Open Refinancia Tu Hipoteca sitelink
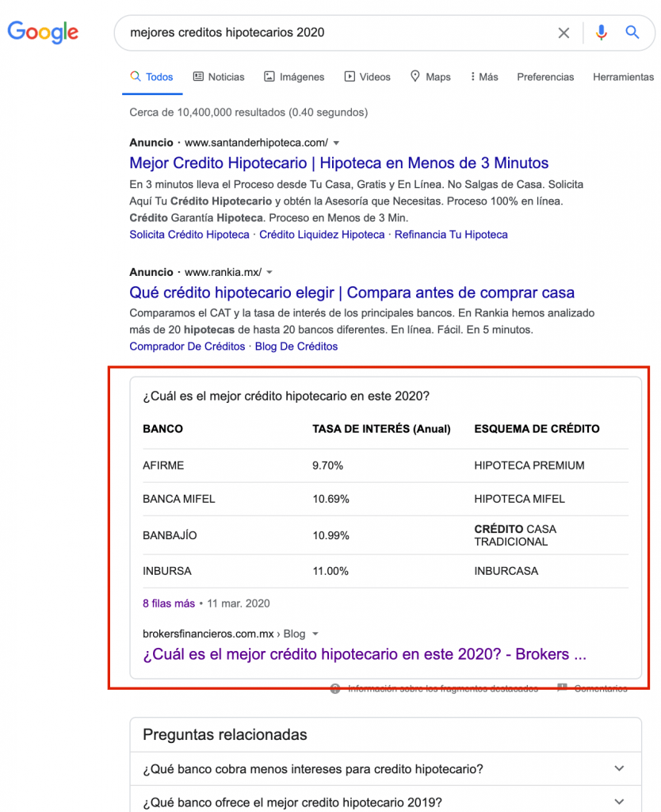This screenshot has height=812, width=661. (x=451, y=235)
